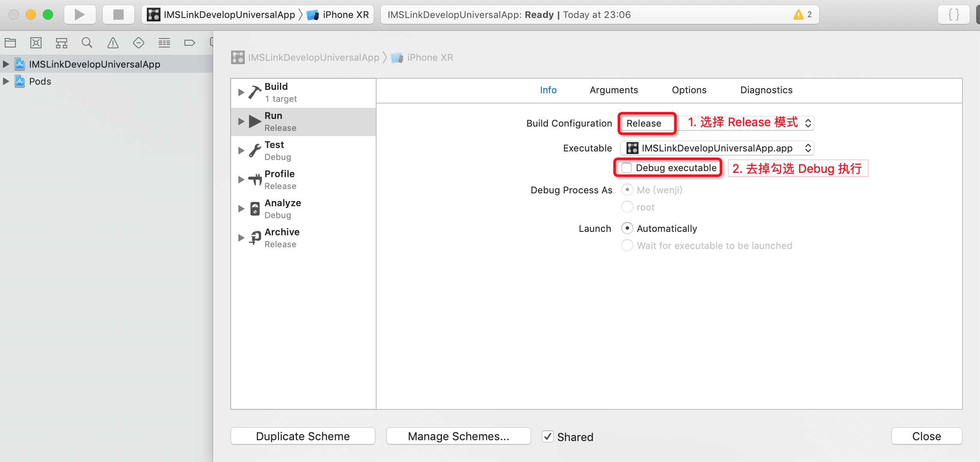Expand the Pods project in navigator
This screenshot has height=462, width=980.
tap(6, 81)
